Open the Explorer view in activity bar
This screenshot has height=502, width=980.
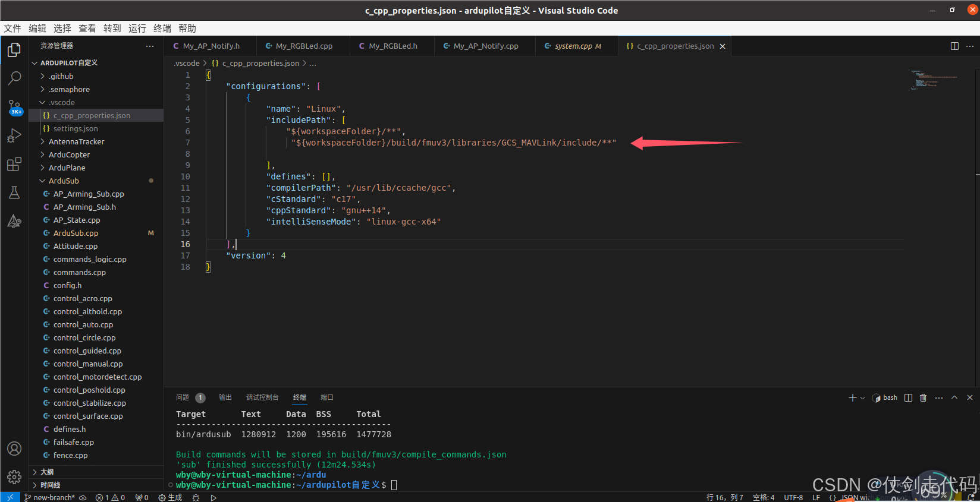pos(14,50)
